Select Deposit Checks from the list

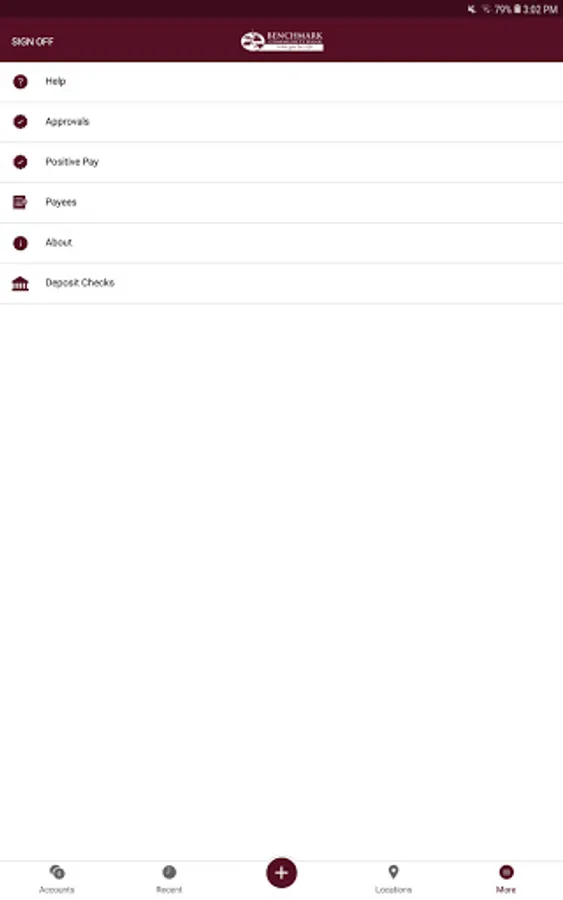[x=281, y=284]
